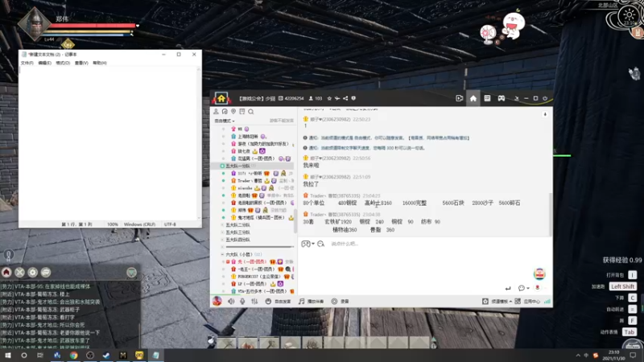Click the share icon in YY title bar
644x362 pixels.
pyautogui.click(x=345, y=98)
